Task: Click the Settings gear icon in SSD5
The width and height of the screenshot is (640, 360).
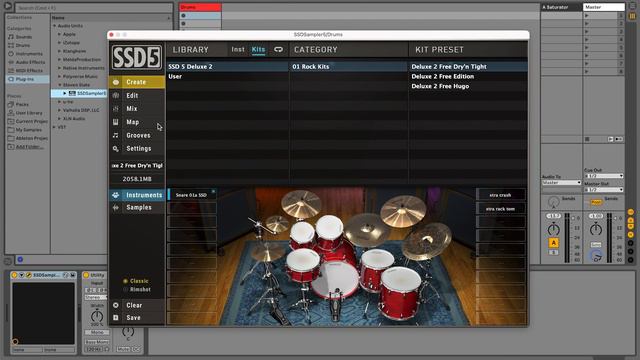Action: pyautogui.click(x=116, y=149)
